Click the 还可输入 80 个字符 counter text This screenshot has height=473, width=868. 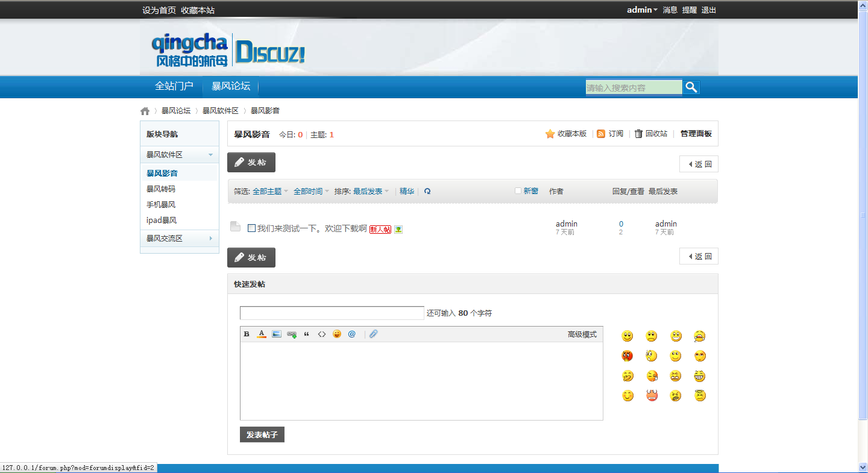pyautogui.click(x=459, y=313)
